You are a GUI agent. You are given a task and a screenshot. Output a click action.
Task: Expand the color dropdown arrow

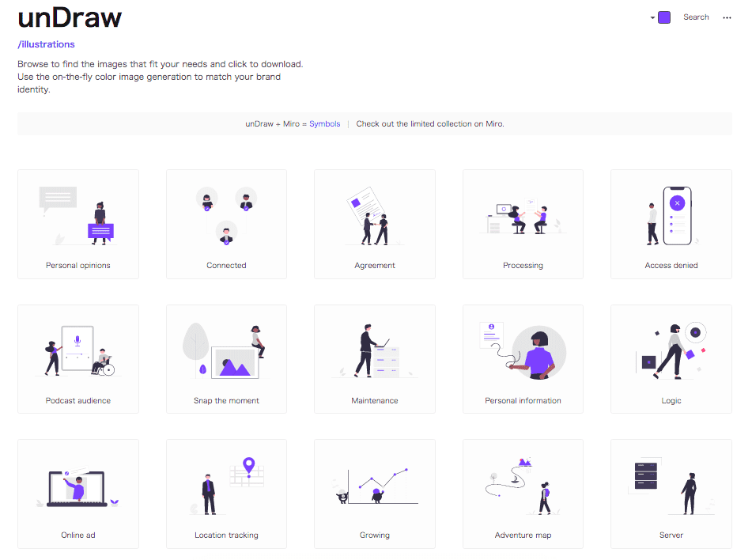click(652, 17)
